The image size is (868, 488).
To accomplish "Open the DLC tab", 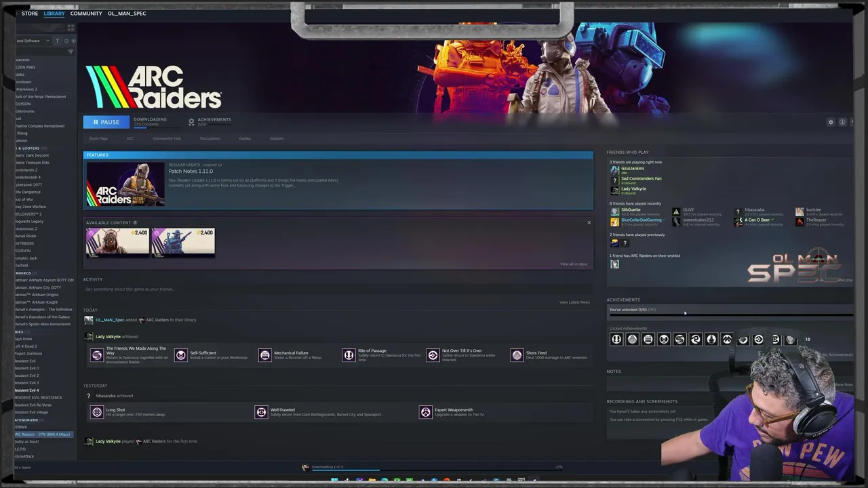I will pyautogui.click(x=130, y=138).
